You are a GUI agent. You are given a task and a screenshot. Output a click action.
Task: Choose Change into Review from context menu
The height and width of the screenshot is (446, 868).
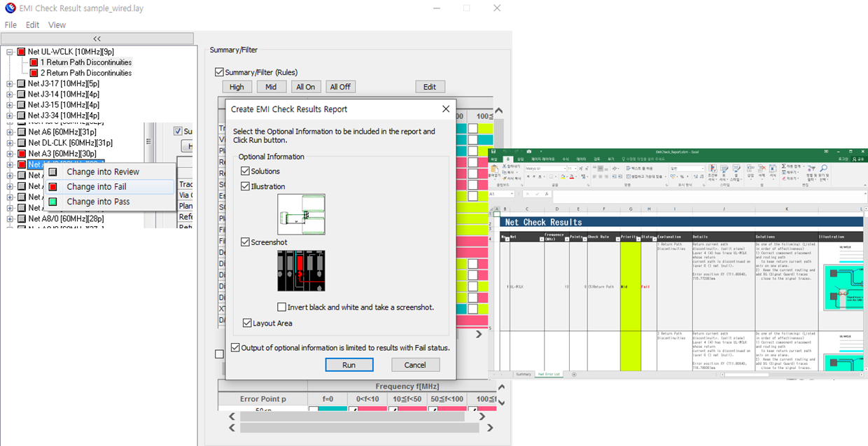click(110, 172)
